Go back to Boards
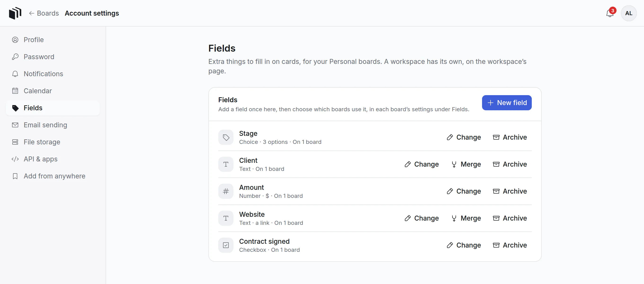Viewport: 644px width, 284px height. [x=44, y=13]
